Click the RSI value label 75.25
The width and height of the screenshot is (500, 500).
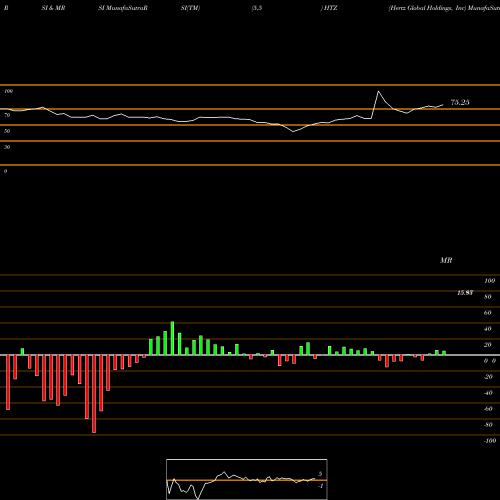pyautogui.click(x=460, y=102)
